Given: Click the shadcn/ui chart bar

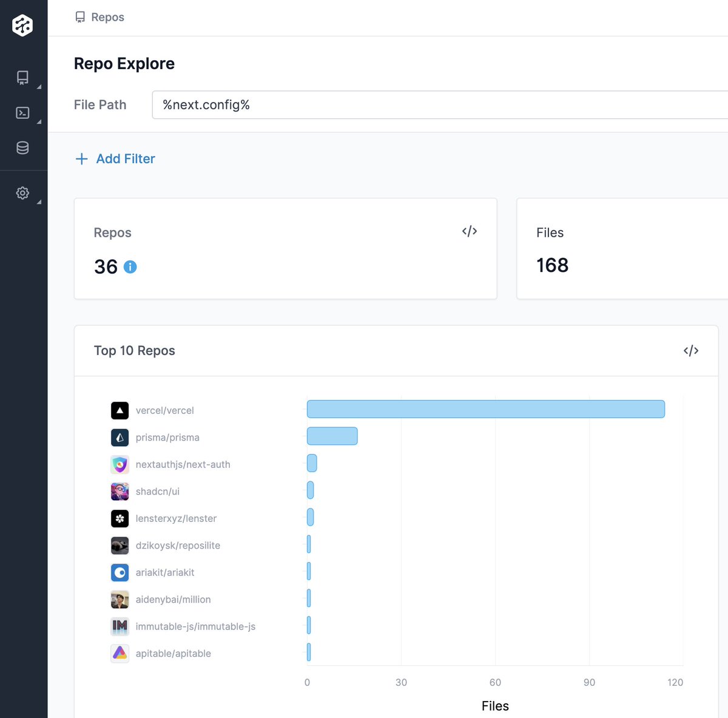Looking at the screenshot, I should point(311,490).
